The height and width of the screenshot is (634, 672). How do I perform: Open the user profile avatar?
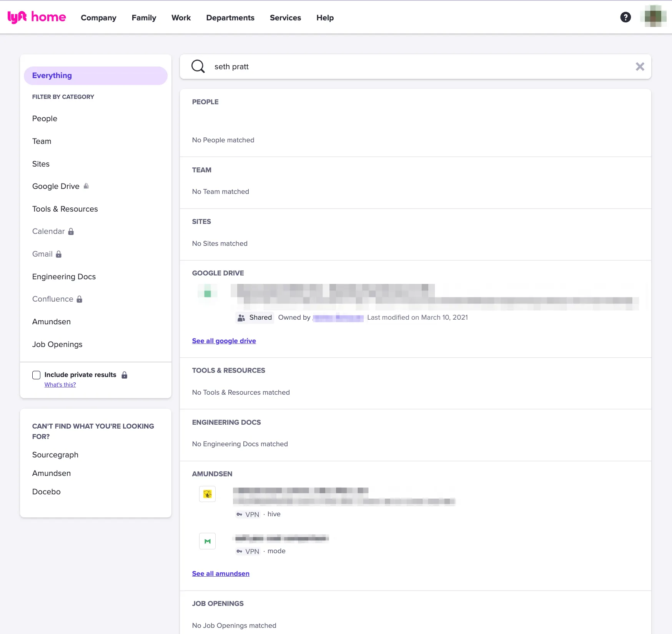653,17
